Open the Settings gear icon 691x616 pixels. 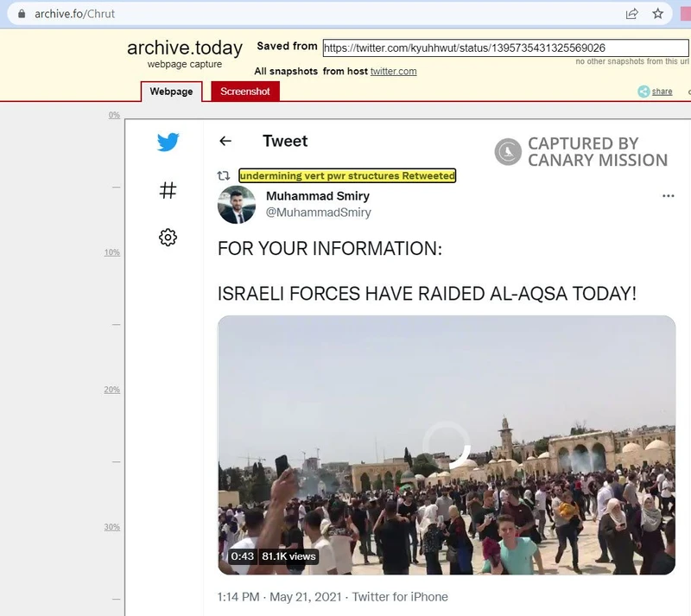tap(168, 238)
